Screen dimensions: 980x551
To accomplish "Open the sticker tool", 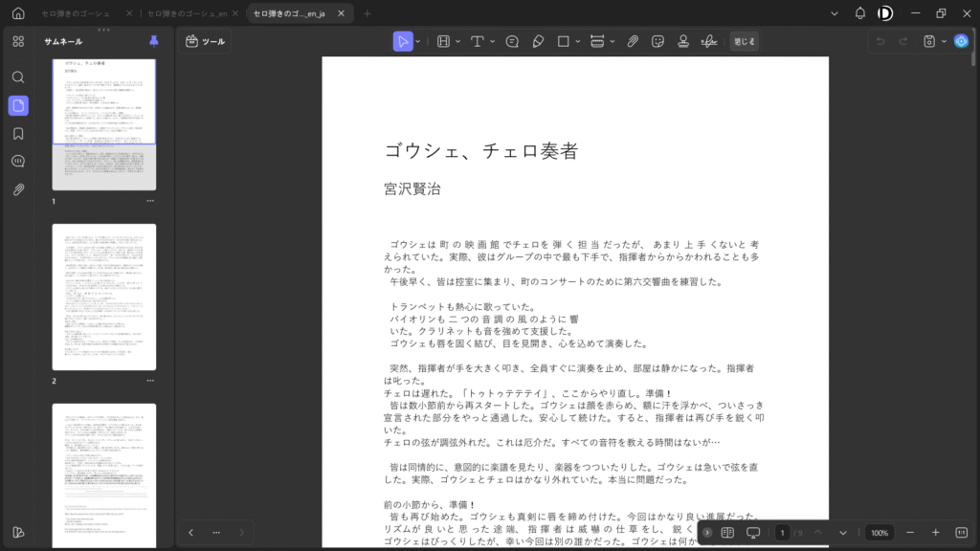I will pyautogui.click(x=658, y=41).
